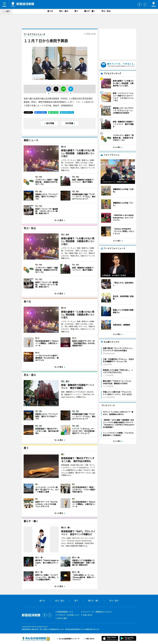Select 買う in top navigation
This screenshot has height=644, width=158.
[76, 11]
